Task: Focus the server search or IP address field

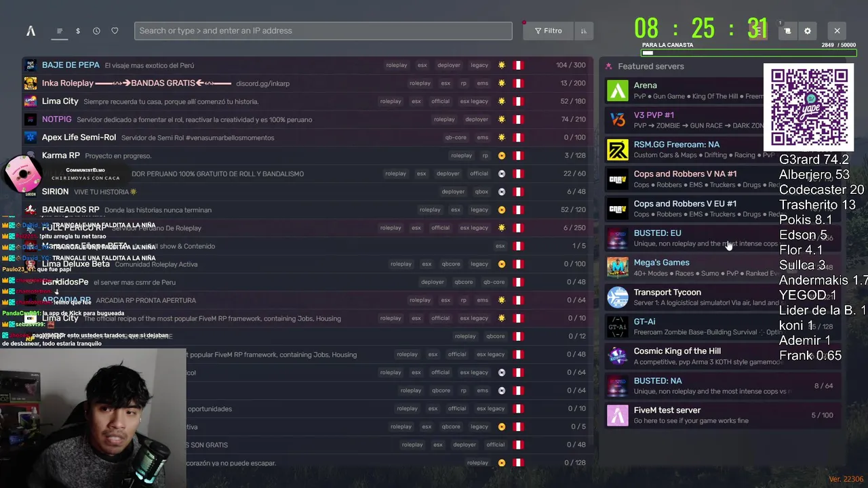Action: click(x=323, y=30)
